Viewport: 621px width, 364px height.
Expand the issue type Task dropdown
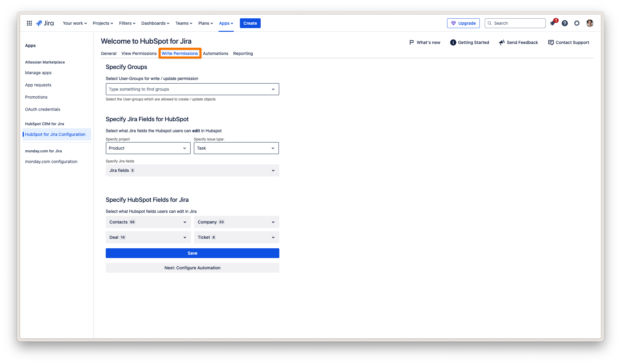[x=236, y=148]
